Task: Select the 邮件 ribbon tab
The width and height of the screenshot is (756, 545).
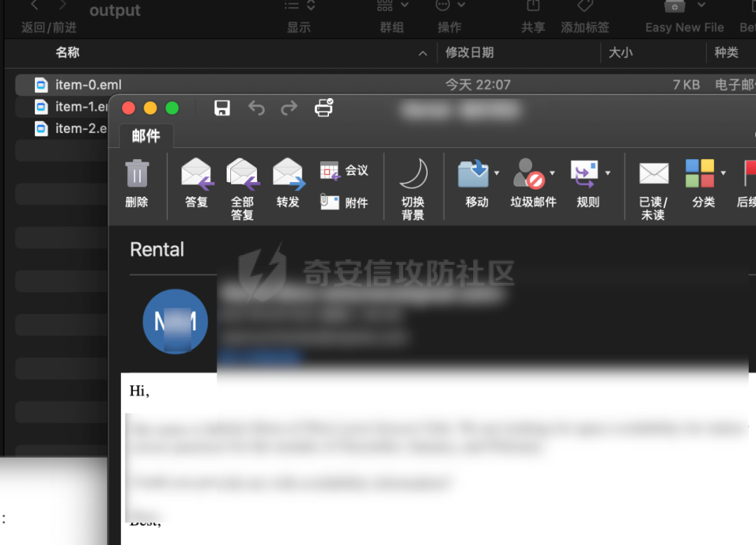Action: 146,136
